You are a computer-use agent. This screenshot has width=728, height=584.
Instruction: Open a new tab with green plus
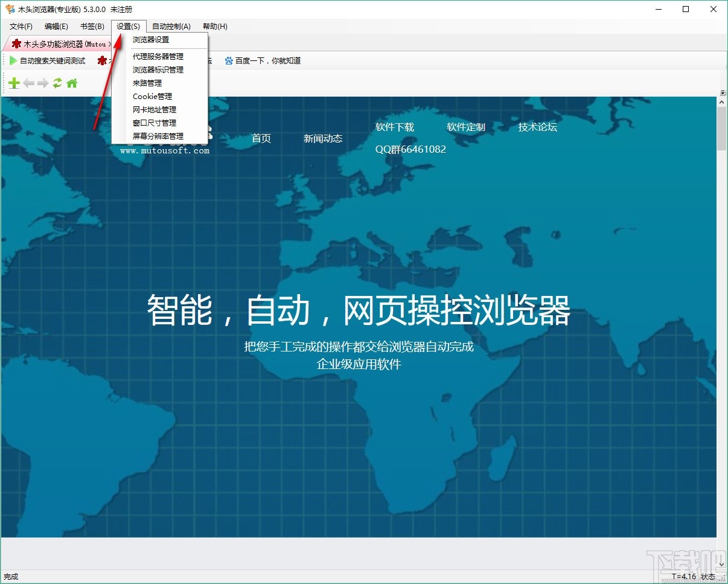[14, 83]
